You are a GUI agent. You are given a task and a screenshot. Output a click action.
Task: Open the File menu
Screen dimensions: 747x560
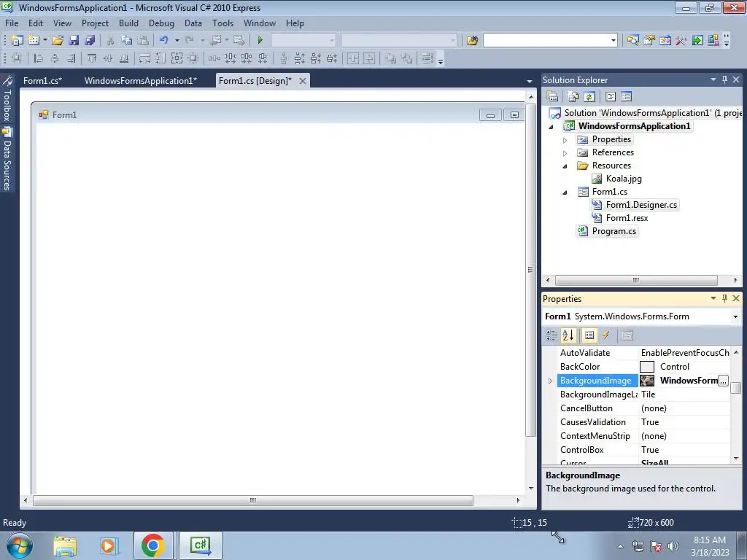(x=12, y=23)
